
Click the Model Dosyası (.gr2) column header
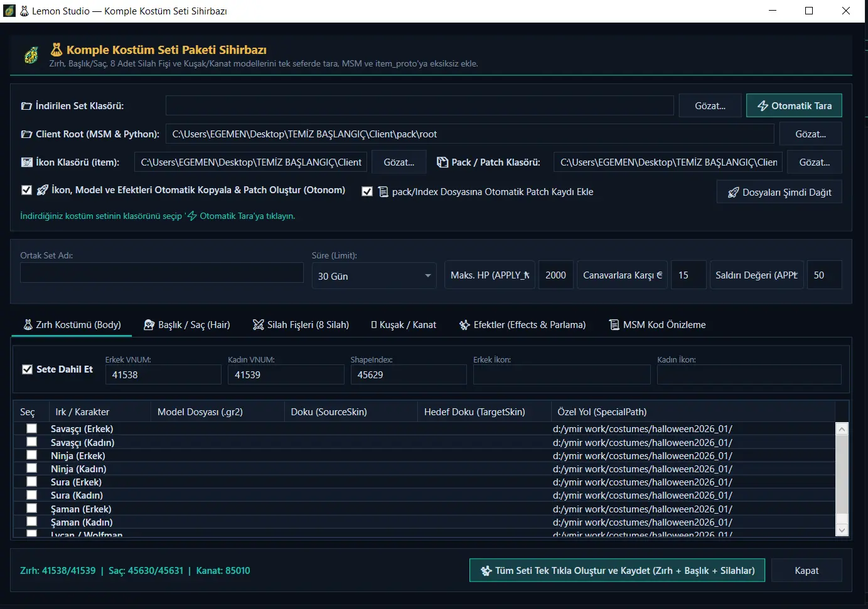217,412
